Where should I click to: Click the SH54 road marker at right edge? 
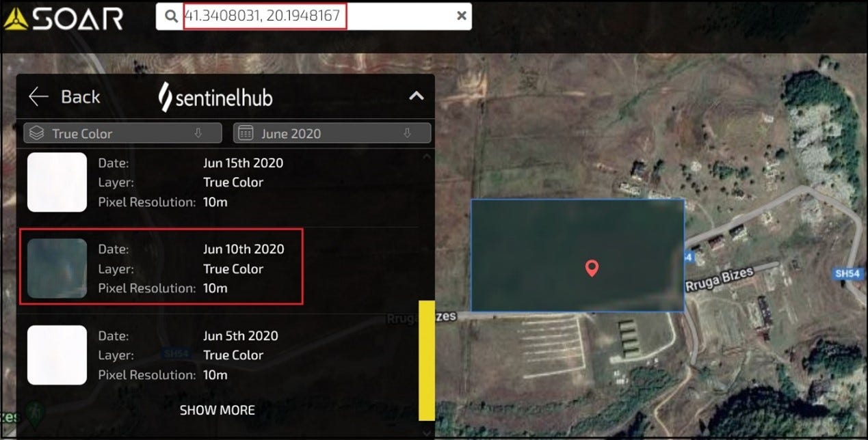(x=847, y=273)
